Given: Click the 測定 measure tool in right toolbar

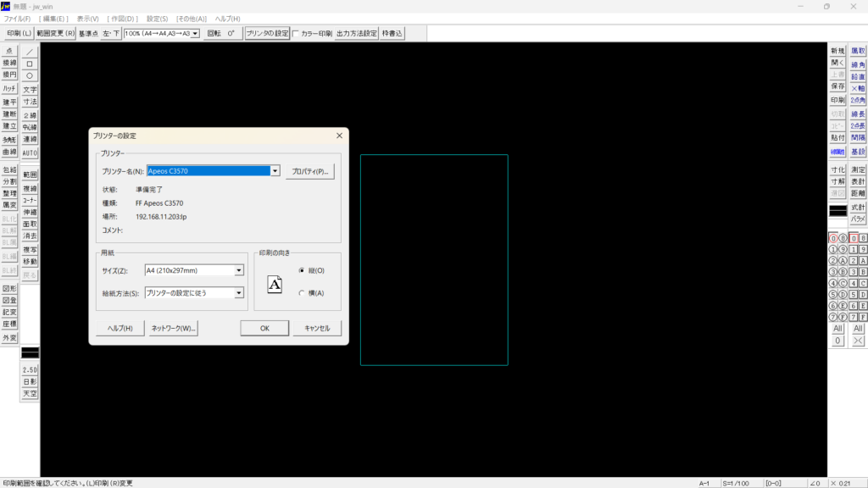Looking at the screenshot, I should click(858, 170).
